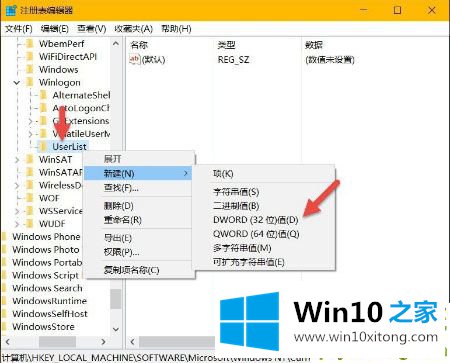Click the tree pane vertical scrollbar thumb

pyautogui.click(x=116, y=298)
